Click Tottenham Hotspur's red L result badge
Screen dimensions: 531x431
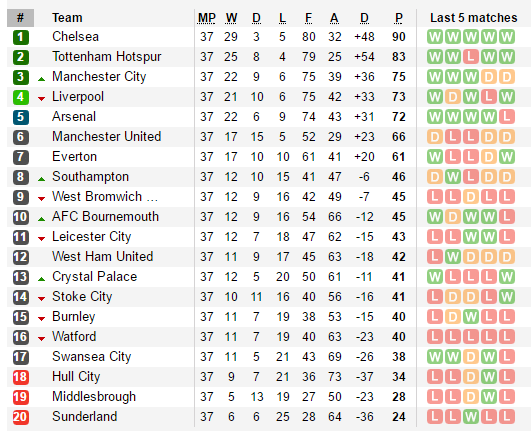[471, 57]
